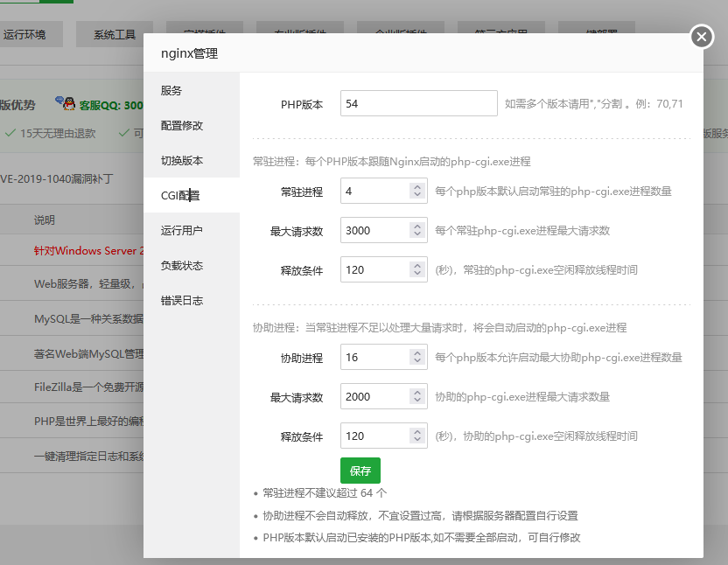Screen dimensions: 728x565
Task: Lower 最大请求数 2000 using its down arrow
Action: [416, 401]
